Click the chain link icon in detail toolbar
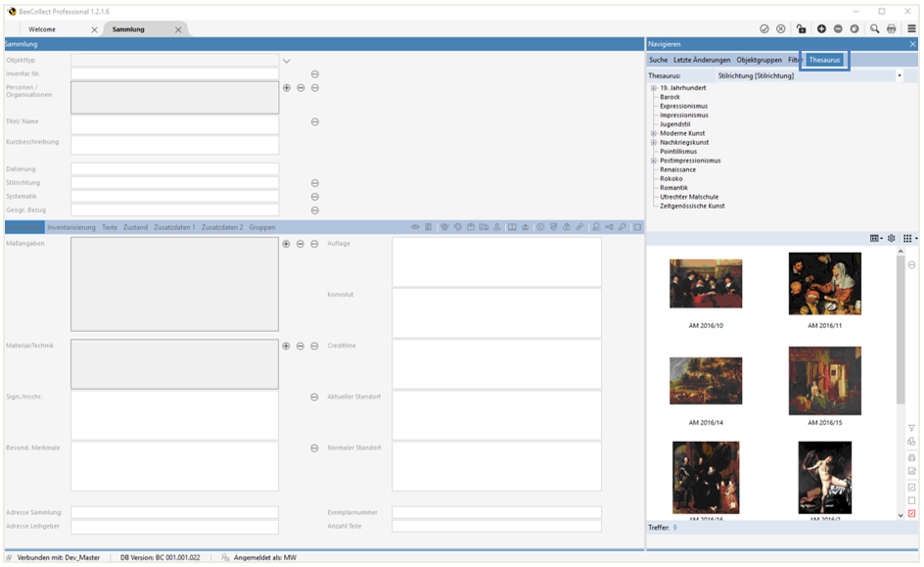 pyautogui.click(x=579, y=227)
